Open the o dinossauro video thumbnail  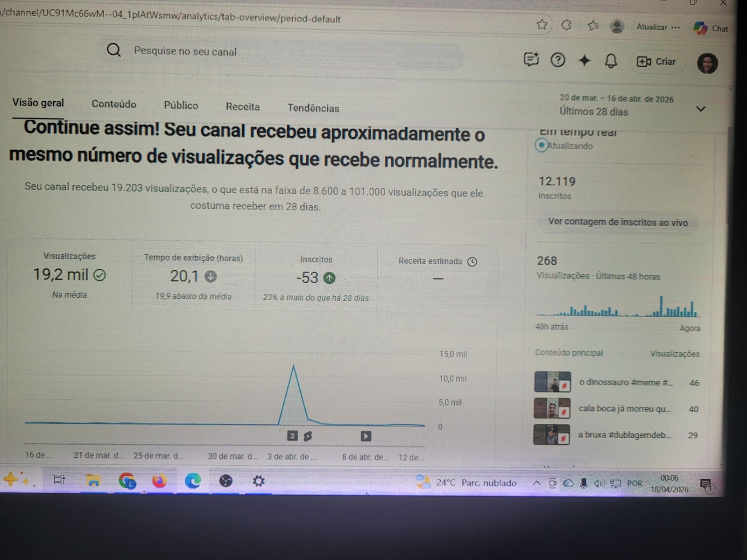[552, 382]
